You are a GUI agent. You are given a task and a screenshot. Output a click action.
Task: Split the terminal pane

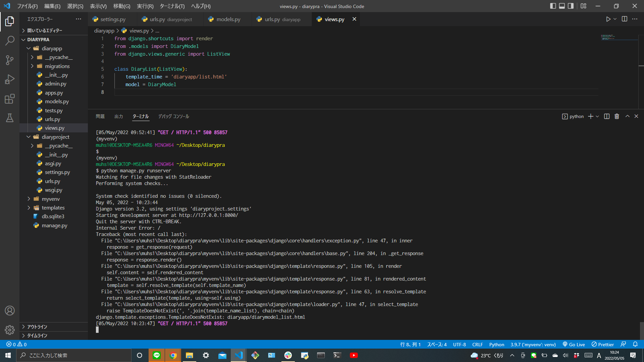(x=607, y=116)
